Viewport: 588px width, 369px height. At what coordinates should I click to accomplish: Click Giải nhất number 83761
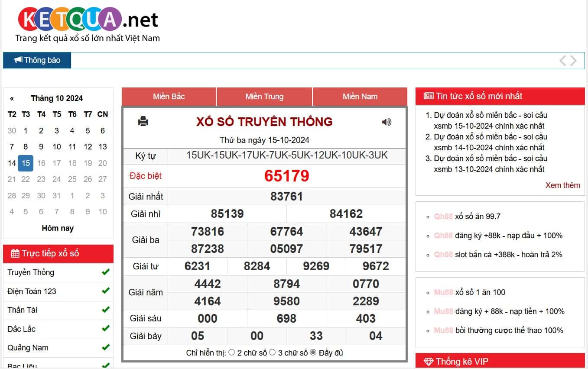coord(286,197)
